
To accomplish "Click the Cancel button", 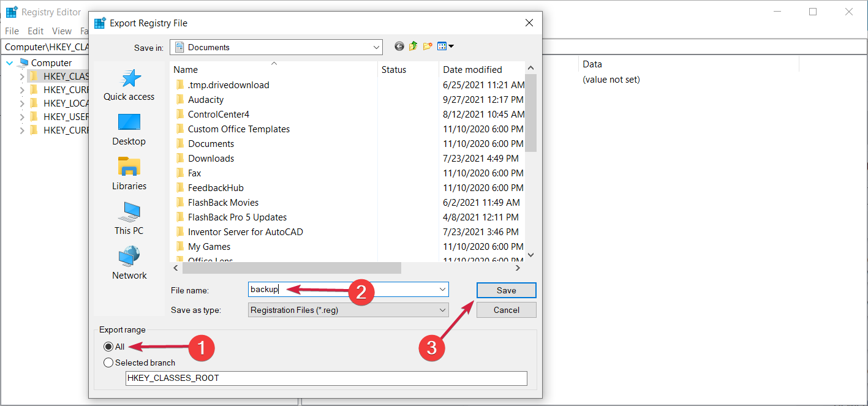I will coord(506,310).
